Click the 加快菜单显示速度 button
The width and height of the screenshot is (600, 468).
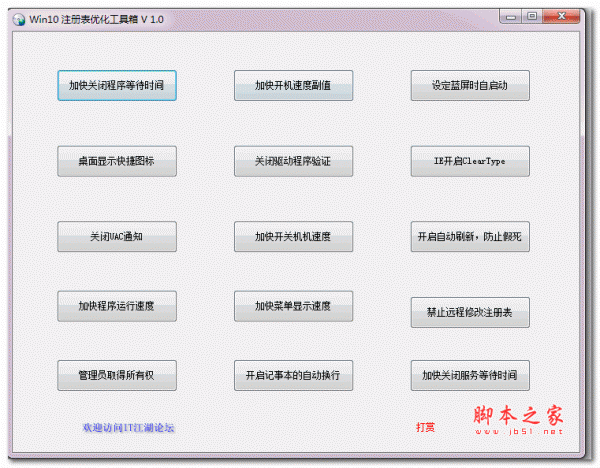click(x=293, y=306)
